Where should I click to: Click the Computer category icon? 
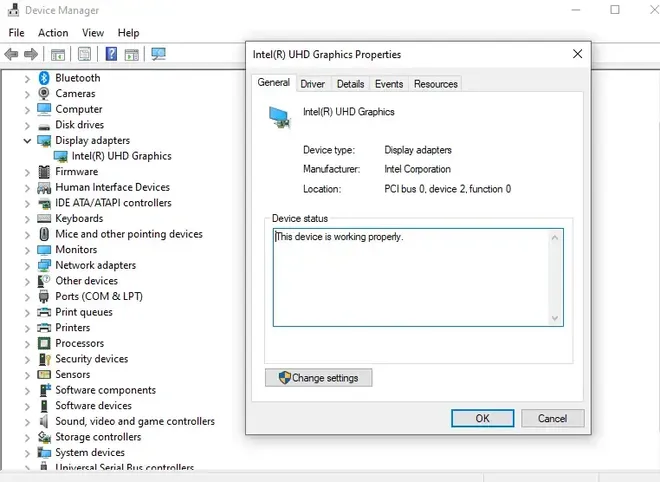tap(44, 109)
